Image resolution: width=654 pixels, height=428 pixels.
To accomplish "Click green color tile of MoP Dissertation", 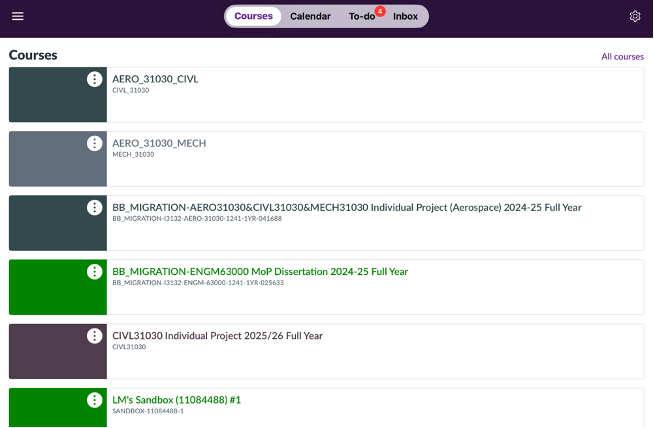I will point(50,295).
